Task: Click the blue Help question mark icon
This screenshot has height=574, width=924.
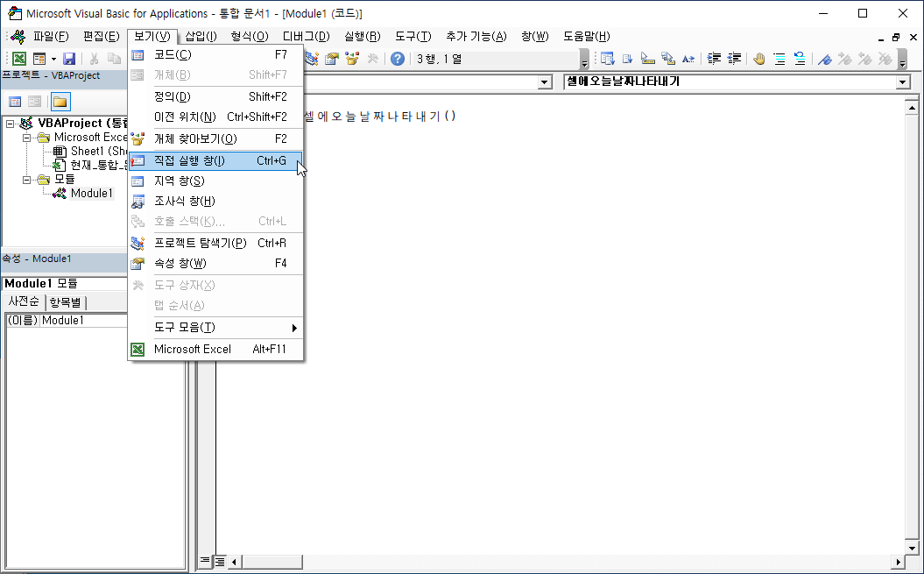Action: coord(398,59)
